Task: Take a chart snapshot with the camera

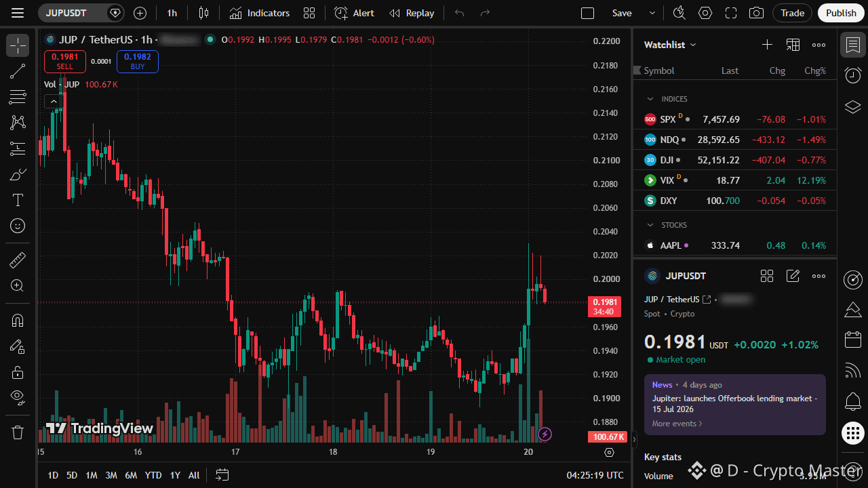Action: tap(756, 13)
